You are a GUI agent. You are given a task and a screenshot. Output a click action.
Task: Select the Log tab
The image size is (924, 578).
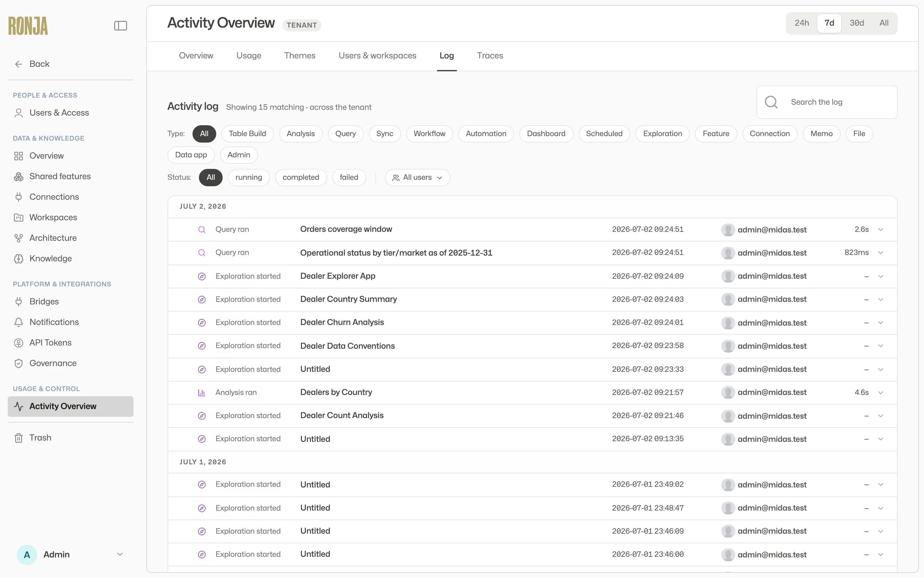[x=446, y=56]
